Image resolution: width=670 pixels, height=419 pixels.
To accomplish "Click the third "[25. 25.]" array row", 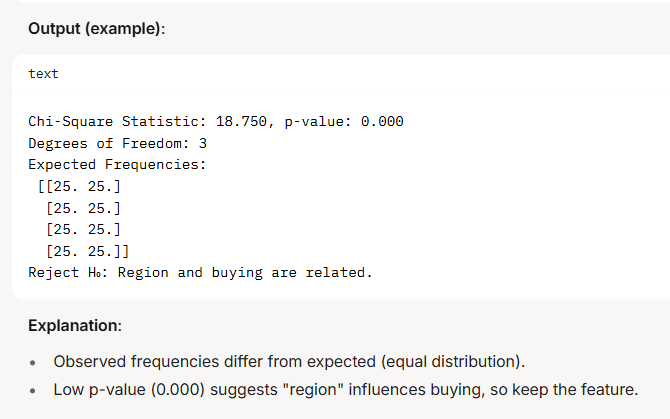I will pos(83,229).
